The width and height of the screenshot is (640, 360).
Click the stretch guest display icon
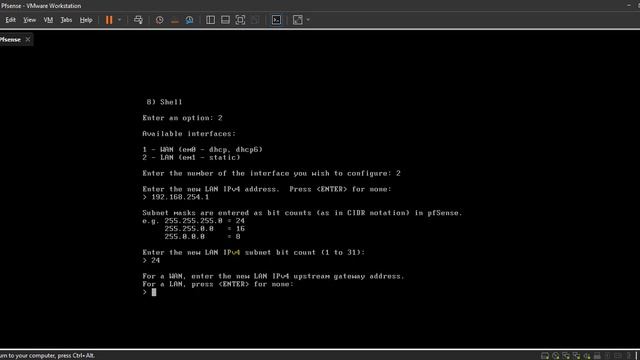(298, 20)
